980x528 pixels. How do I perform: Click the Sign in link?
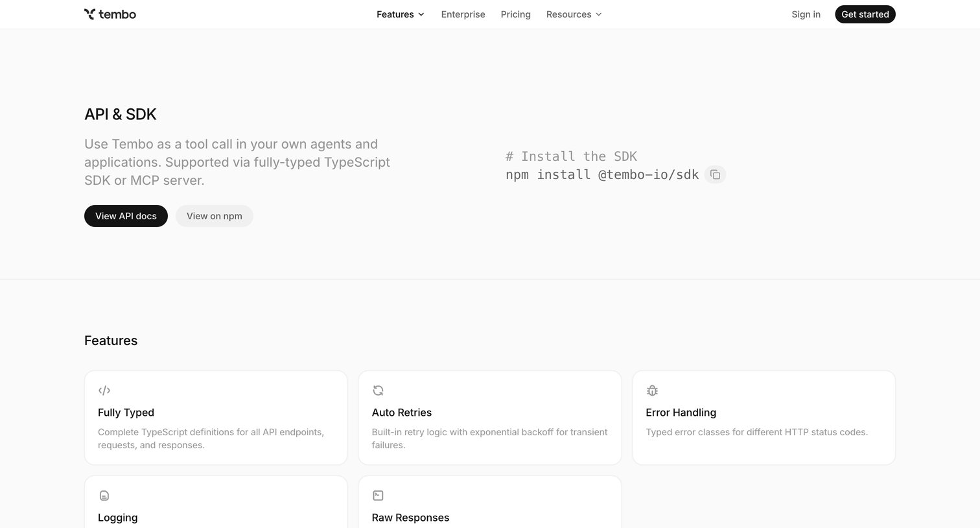point(806,14)
